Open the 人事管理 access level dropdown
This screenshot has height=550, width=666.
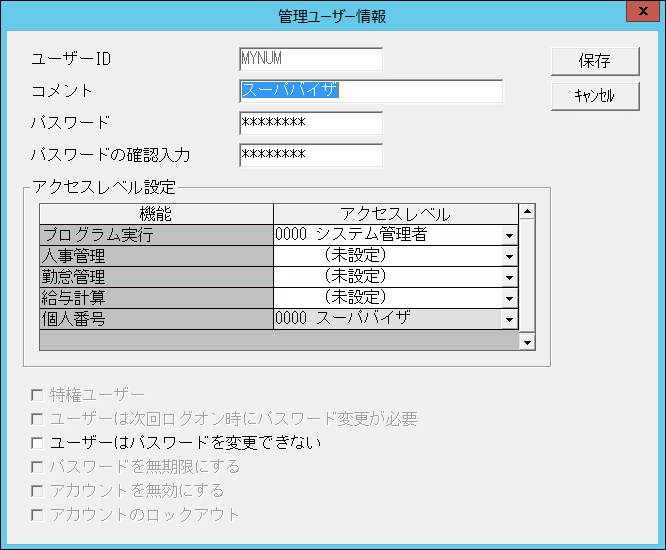pos(509,256)
